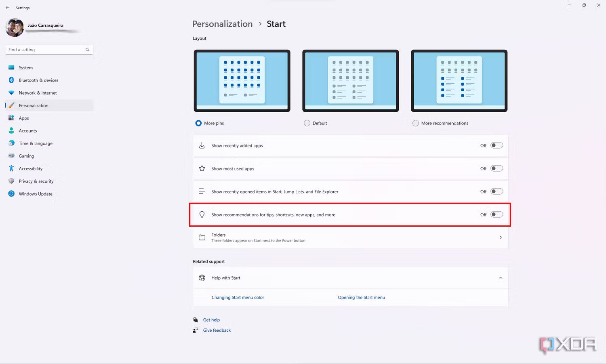The width and height of the screenshot is (606, 364).
Task: Click the lightbulb recommendations icon
Action: point(202,215)
